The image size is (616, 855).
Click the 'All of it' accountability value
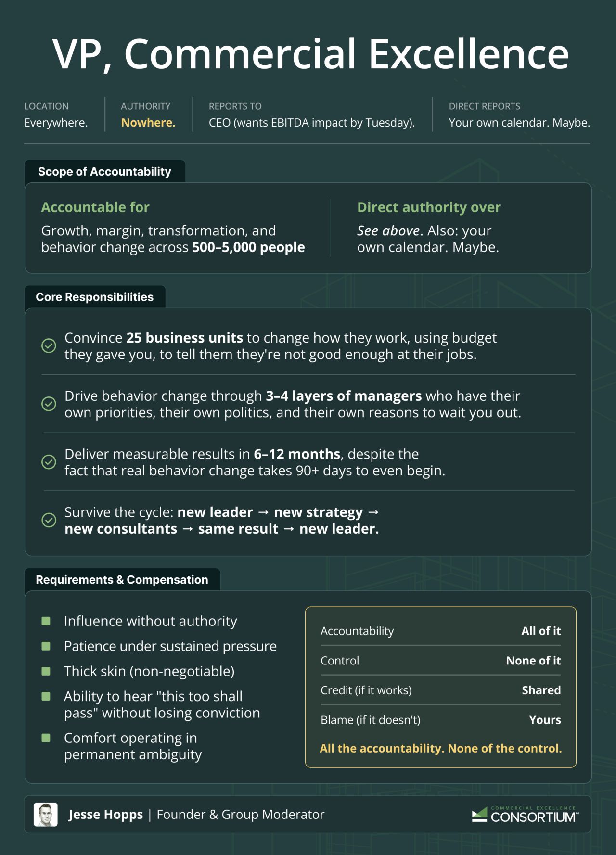tap(541, 631)
